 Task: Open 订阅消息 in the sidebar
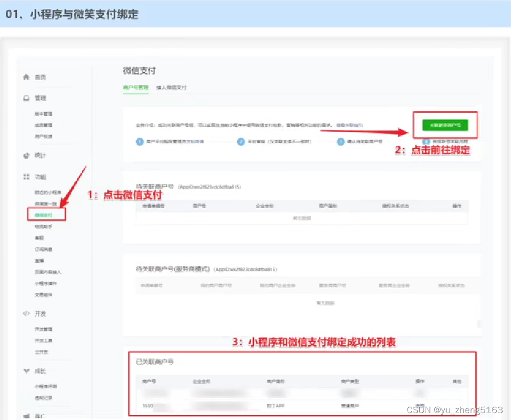click(x=43, y=249)
